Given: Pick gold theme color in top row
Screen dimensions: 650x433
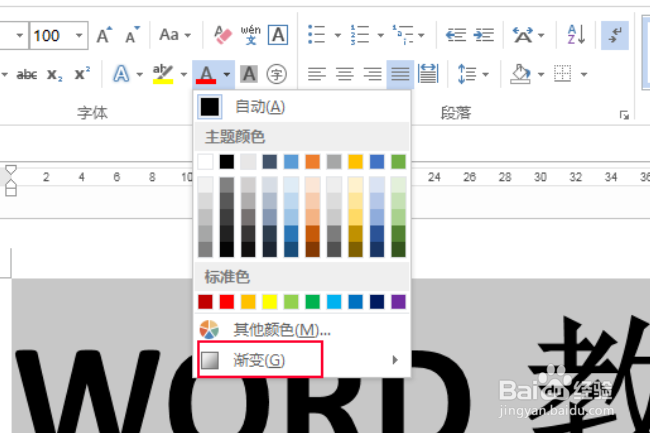Looking at the screenshot, I should coord(355,162).
